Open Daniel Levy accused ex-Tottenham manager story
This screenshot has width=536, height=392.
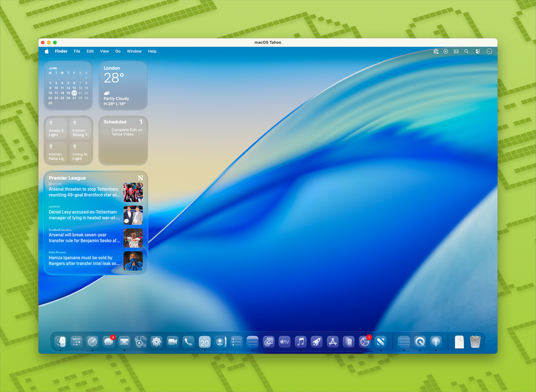[84, 215]
